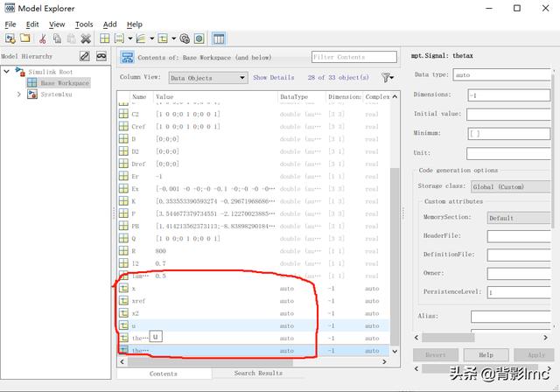Click the filter funnel icon
The height and width of the screenshot is (392, 560).
386,78
